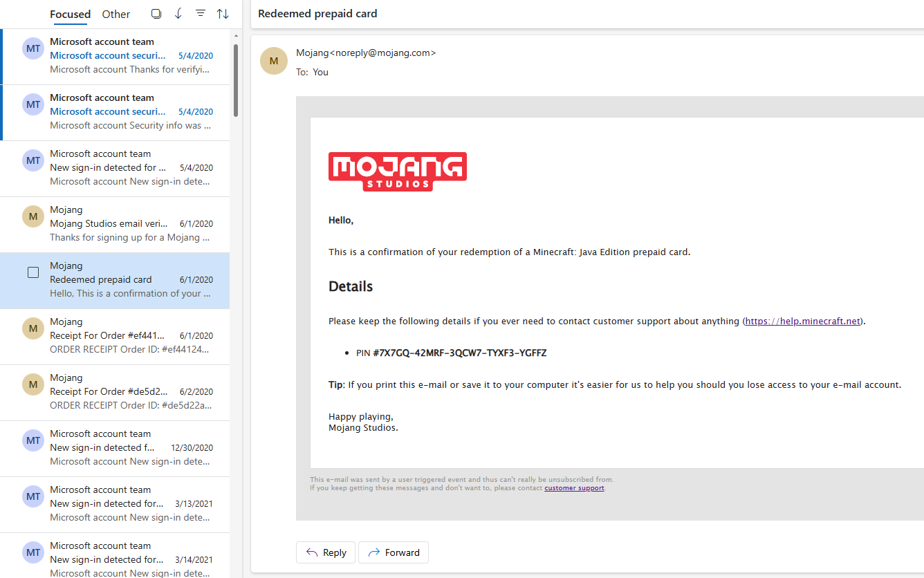
Task: Click the select-all messages icon
Action: tap(156, 14)
